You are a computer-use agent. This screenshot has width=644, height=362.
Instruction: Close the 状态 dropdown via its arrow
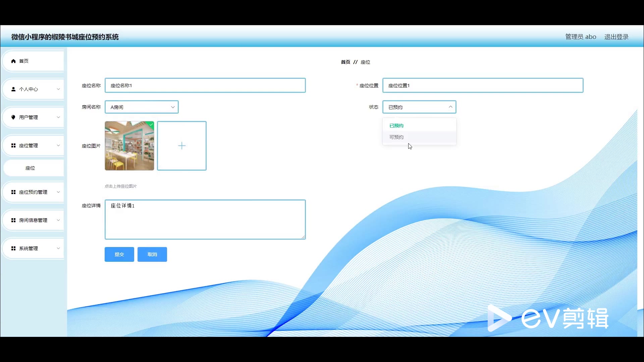point(450,107)
